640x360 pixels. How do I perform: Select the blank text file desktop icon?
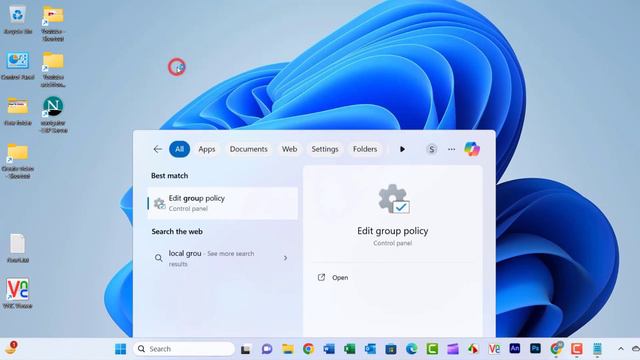[18, 248]
